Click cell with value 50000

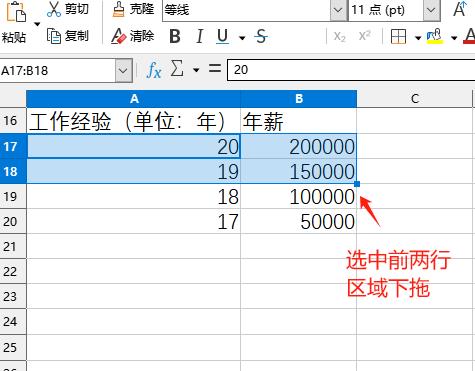click(299, 221)
